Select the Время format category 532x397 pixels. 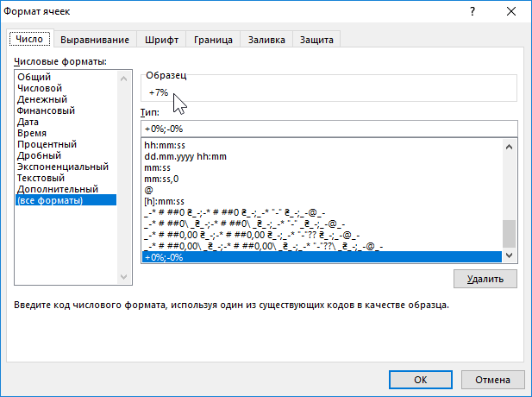(66, 133)
